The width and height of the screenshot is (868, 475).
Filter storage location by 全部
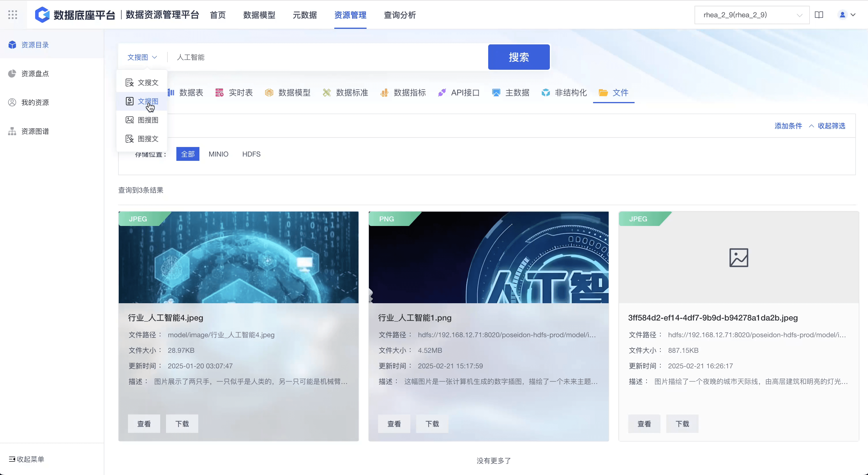coord(188,154)
